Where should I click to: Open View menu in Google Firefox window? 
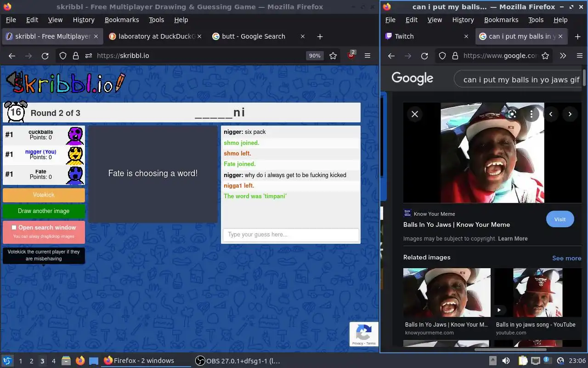click(x=435, y=20)
